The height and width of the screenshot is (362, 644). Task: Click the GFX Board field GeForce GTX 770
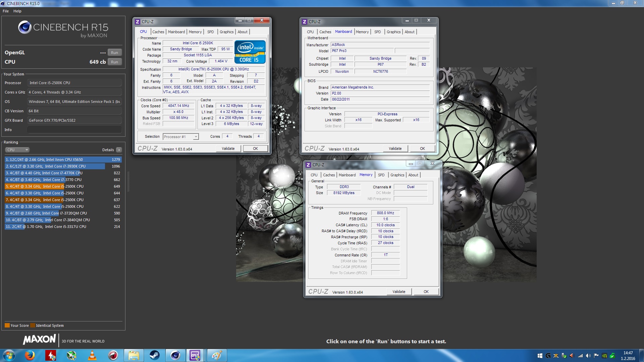click(x=74, y=120)
